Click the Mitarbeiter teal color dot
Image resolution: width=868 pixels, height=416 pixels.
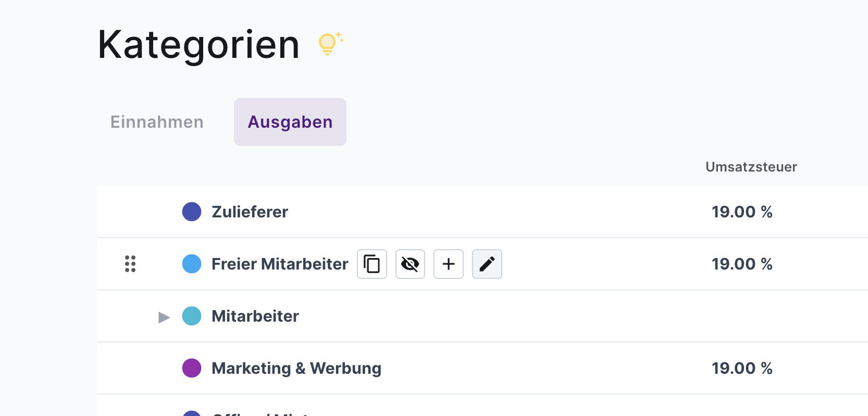point(192,316)
